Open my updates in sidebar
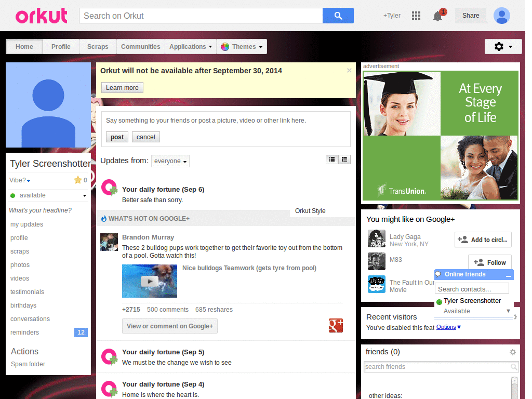532x399 pixels. coord(27,224)
